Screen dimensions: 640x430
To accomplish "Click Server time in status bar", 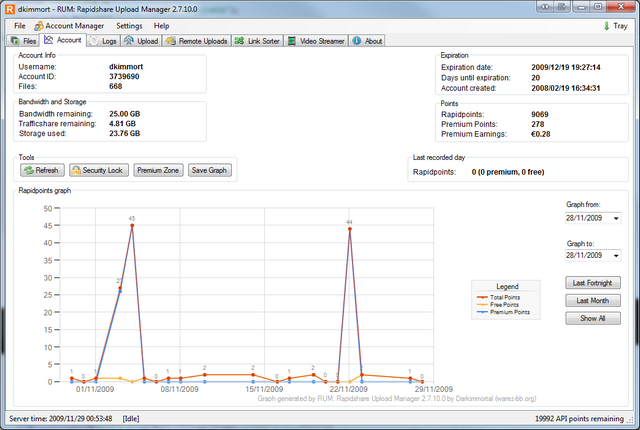I will [x=60, y=419].
